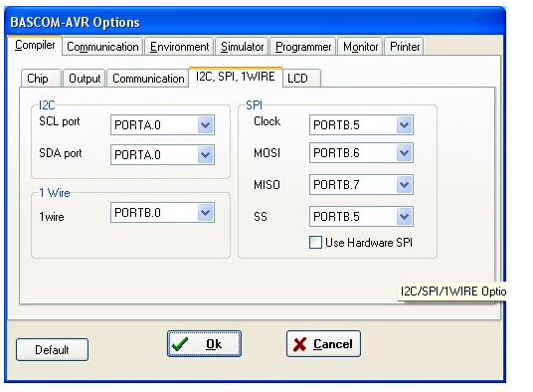Click the Default button
The height and width of the screenshot is (392, 533).
point(52,349)
